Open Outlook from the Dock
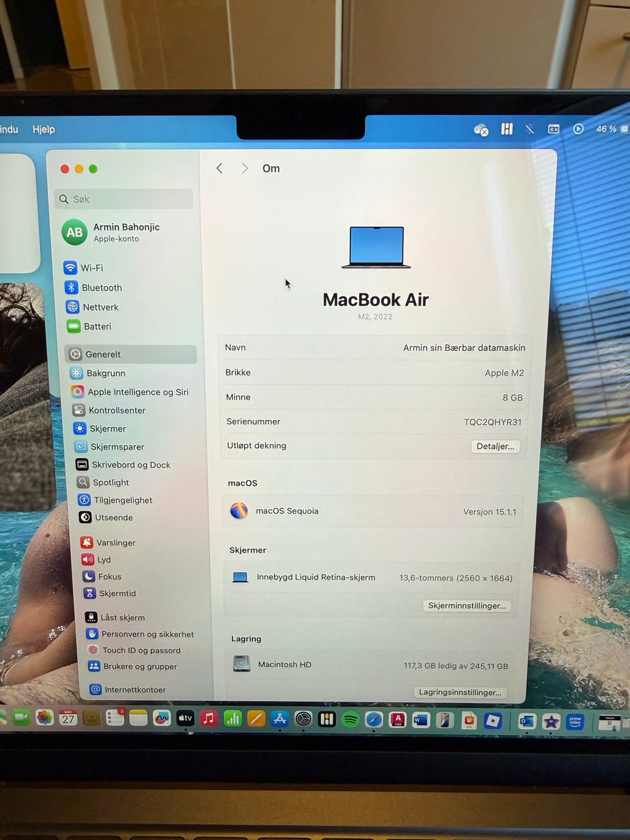Viewport: 630px width, 840px height. coord(527,722)
